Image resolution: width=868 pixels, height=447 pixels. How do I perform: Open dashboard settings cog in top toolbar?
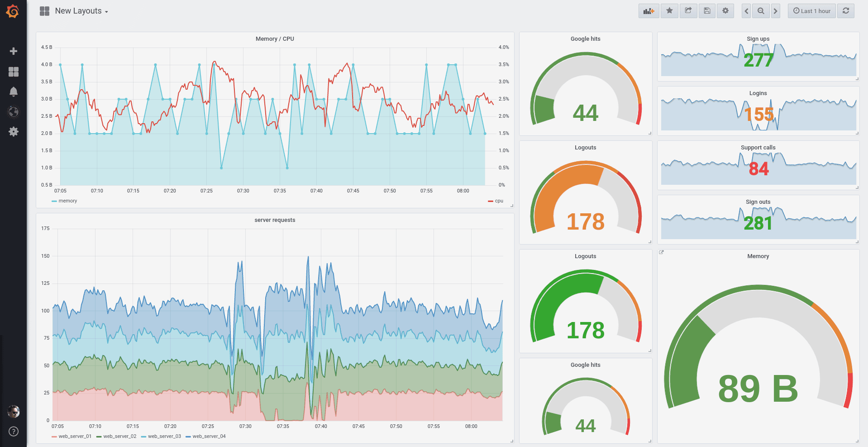coord(725,11)
